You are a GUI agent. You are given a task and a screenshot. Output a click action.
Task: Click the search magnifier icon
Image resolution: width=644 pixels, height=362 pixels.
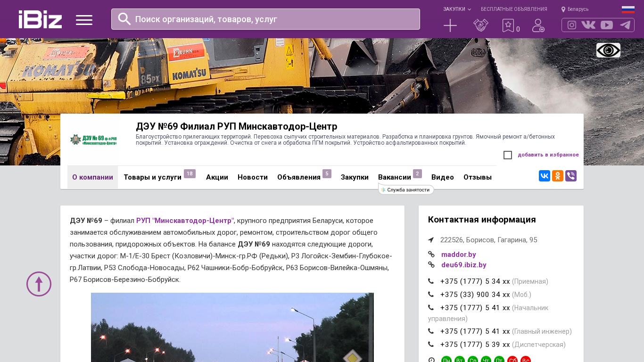(x=124, y=19)
